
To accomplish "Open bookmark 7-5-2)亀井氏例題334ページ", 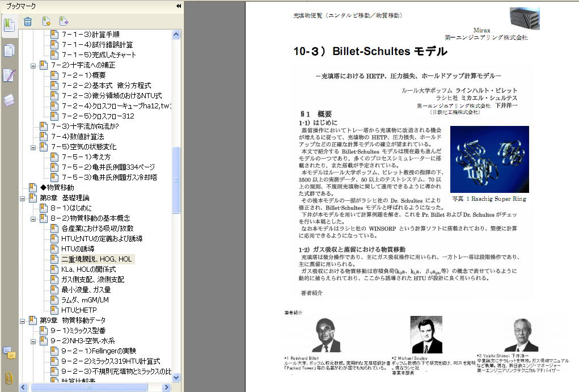I will [108, 167].
